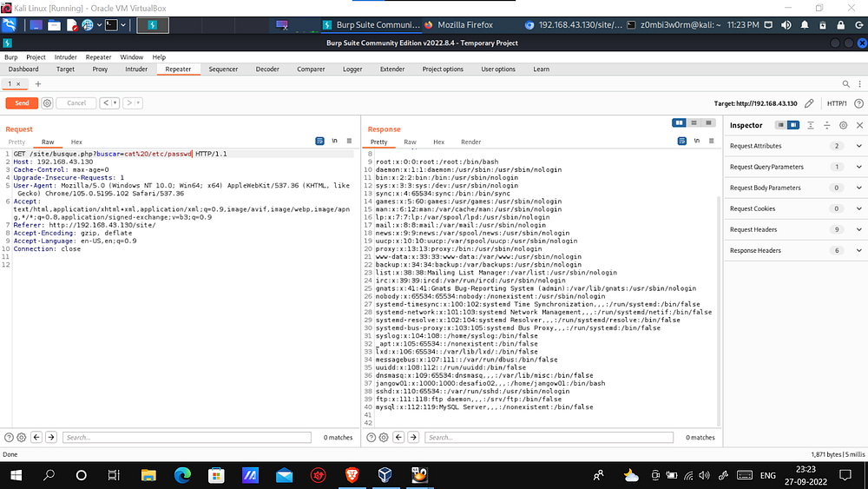The image size is (868, 489).
Task: Toggle request pretty-print message icon
Action: click(x=320, y=142)
